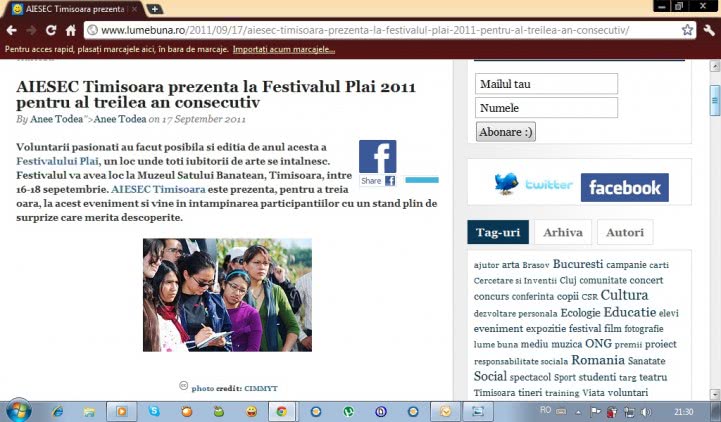
Task: Click the page scrollbar down arrow
Action: (715, 394)
